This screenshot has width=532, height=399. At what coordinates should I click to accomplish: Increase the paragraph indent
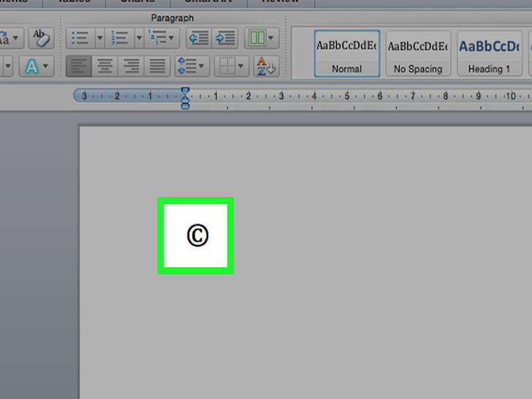[226, 38]
